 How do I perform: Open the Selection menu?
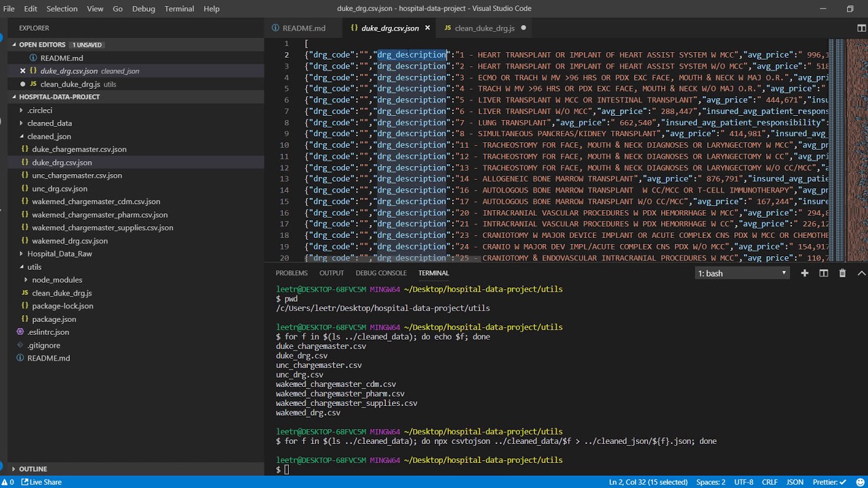[62, 9]
